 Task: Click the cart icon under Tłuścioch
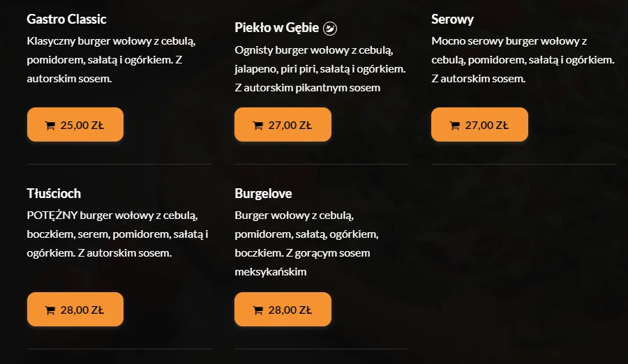(50, 311)
